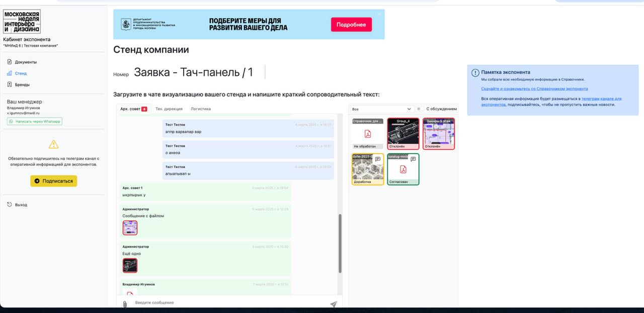Viewport: 644px width, 313px height.
Task: Click the Moscow Interior Design Week logo
Action: (x=22, y=22)
